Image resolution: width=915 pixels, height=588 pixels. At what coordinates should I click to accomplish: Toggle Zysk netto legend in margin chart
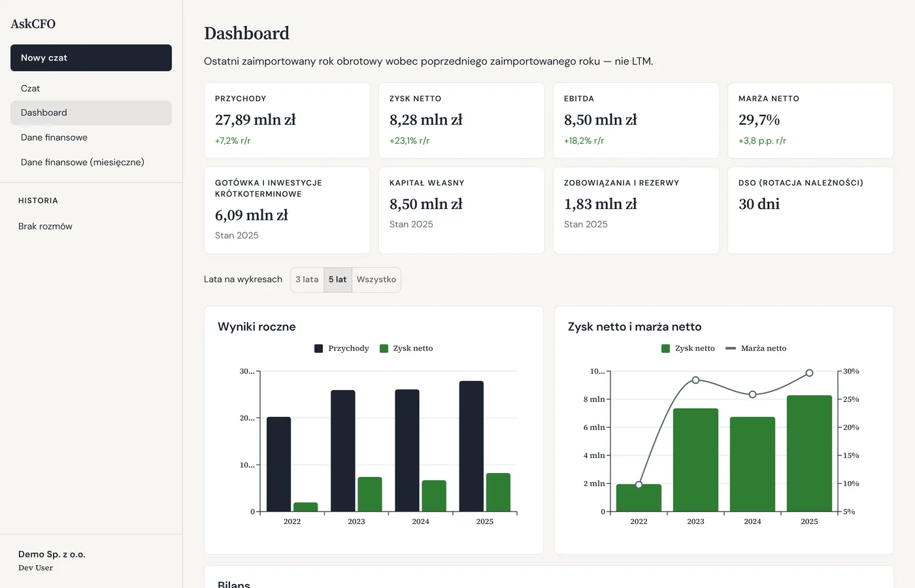688,348
